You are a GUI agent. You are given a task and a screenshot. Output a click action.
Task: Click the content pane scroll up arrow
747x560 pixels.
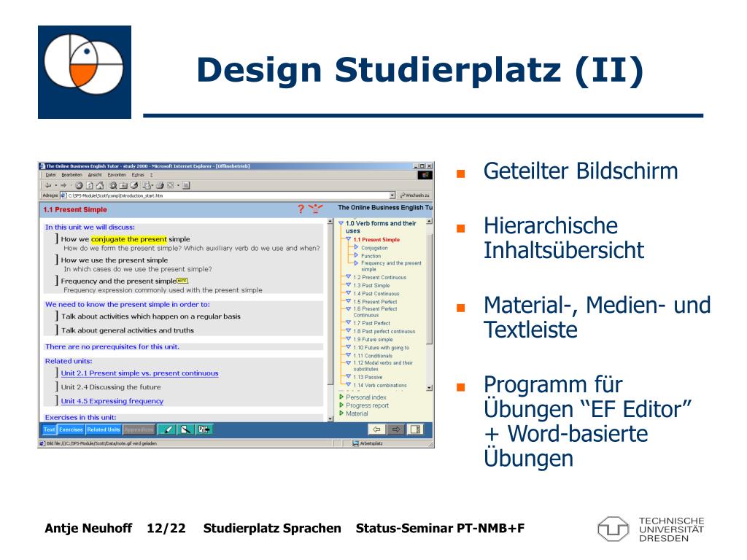[x=330, y=222]
